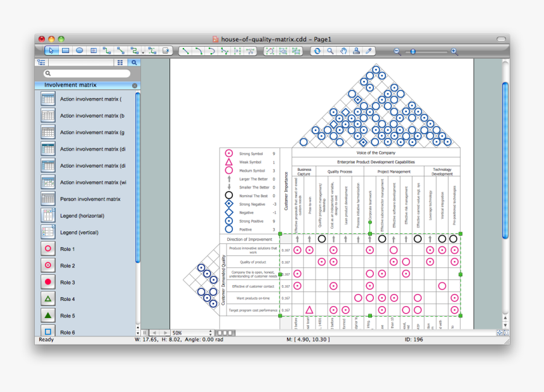The height and width of the screenshot is (392, 544).
Task: Switch library to grid view
Action: click(120, 63)
